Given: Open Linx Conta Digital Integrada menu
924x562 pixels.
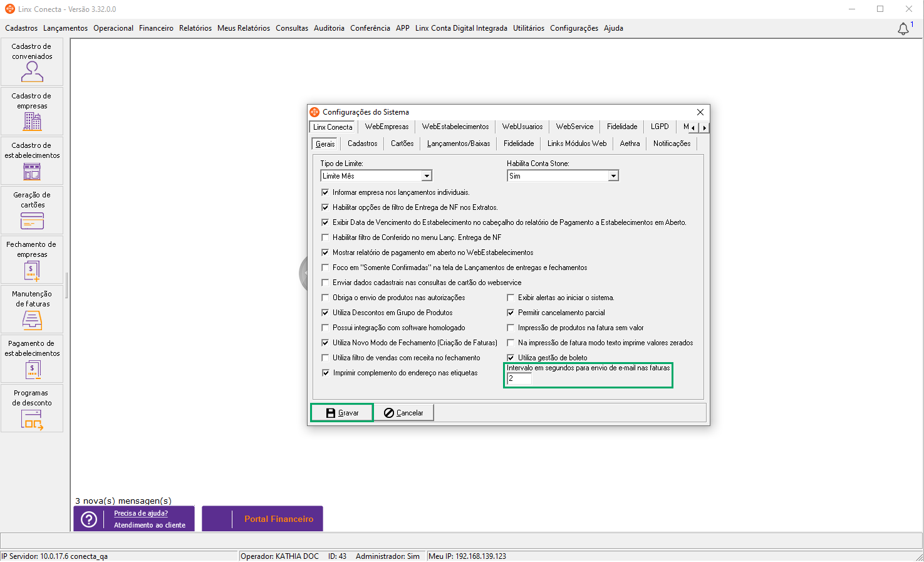Looking at the screenshot, I should 461,28.
